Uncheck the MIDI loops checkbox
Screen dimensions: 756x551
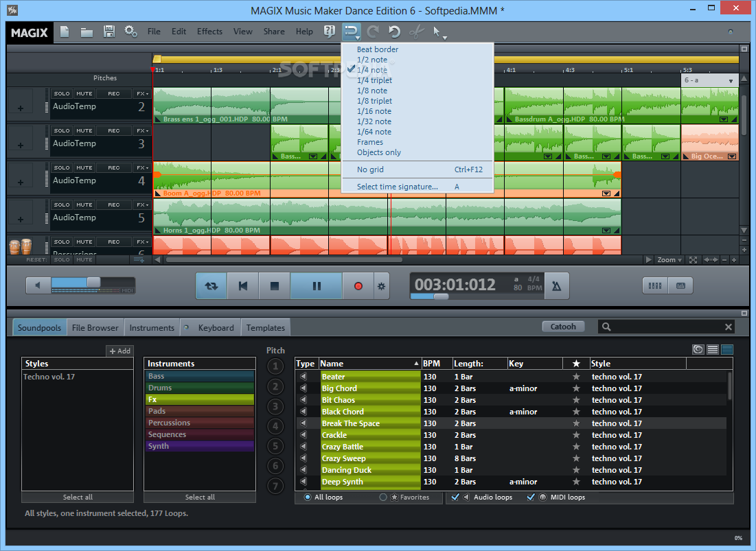531,497
